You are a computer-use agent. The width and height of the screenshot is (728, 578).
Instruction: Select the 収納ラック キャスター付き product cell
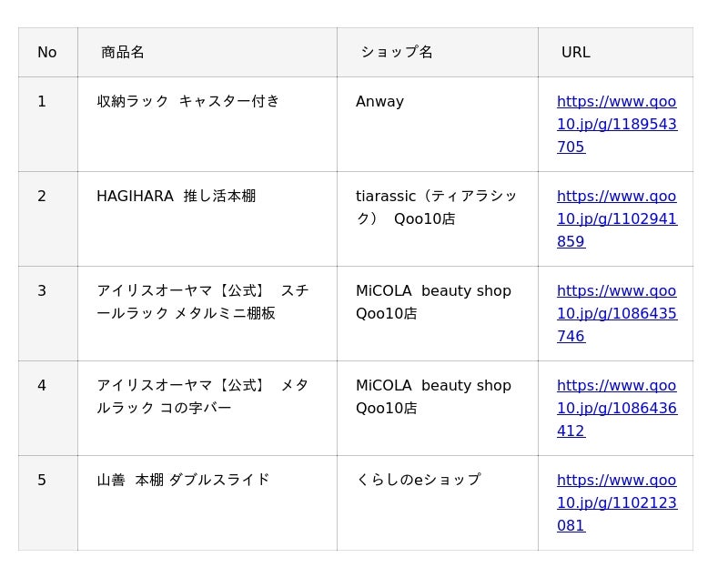[207, 125]
